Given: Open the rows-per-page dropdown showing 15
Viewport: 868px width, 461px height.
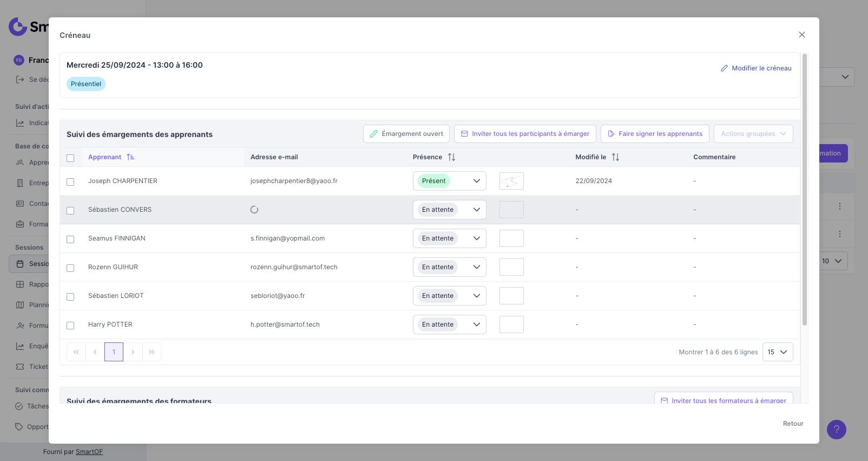Looking at the screenshot, I should point(778,352).
